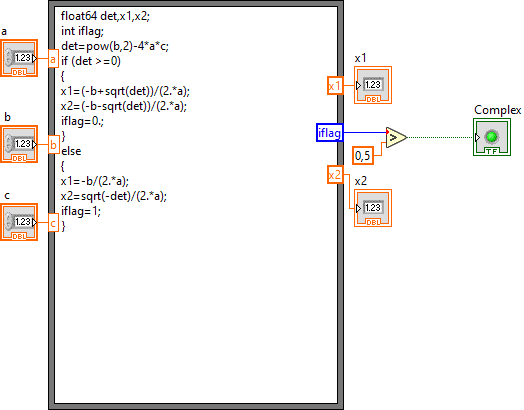Click the Complex boolean indicator terminal
The image size is (524, 410).
(492, 137)
